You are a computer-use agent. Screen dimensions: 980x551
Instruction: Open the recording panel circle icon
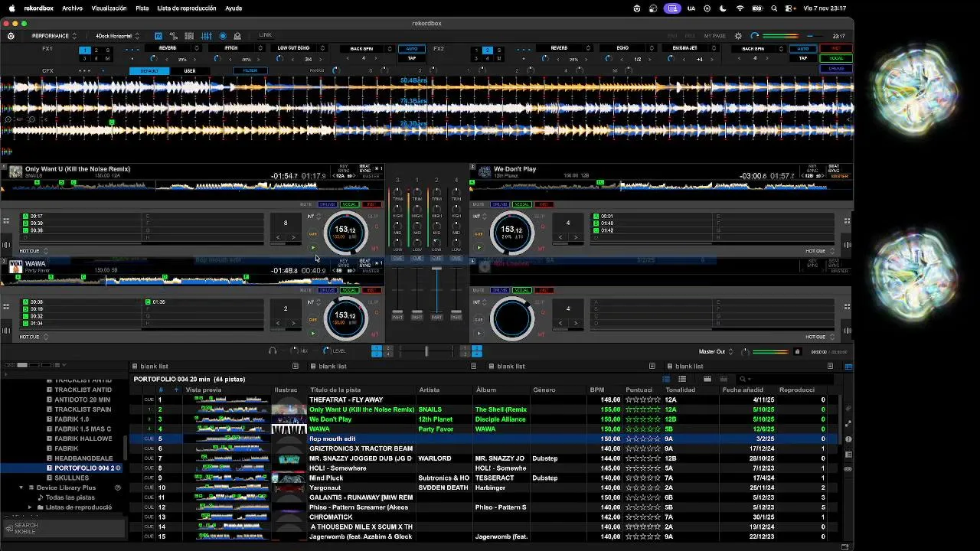(x=223, y=36)
